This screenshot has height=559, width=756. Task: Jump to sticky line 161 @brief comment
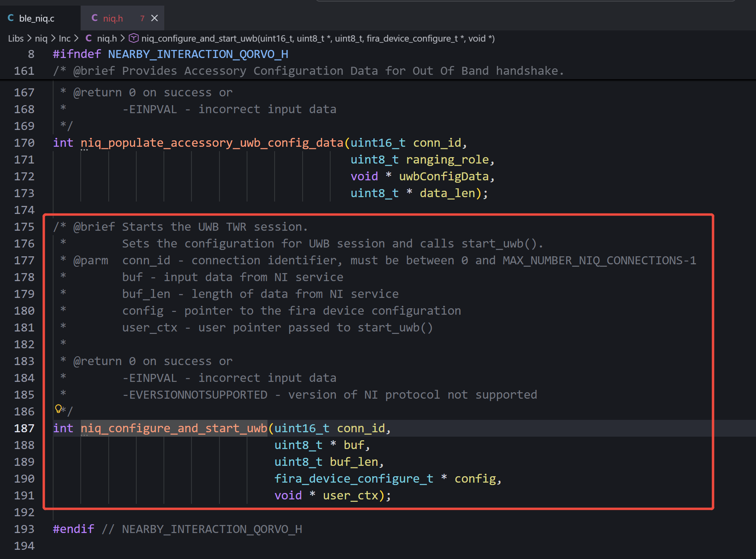tap(308, 71)
